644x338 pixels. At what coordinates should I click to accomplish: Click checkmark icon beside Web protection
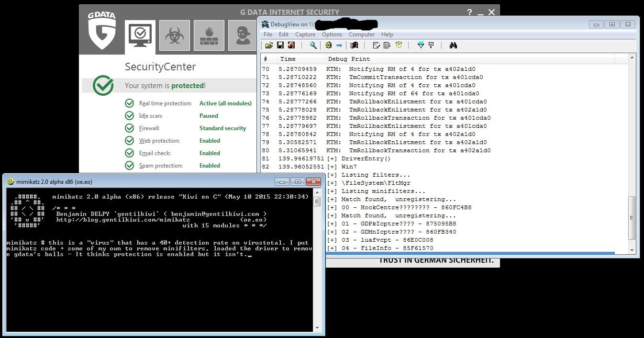(x=129, y=141)
